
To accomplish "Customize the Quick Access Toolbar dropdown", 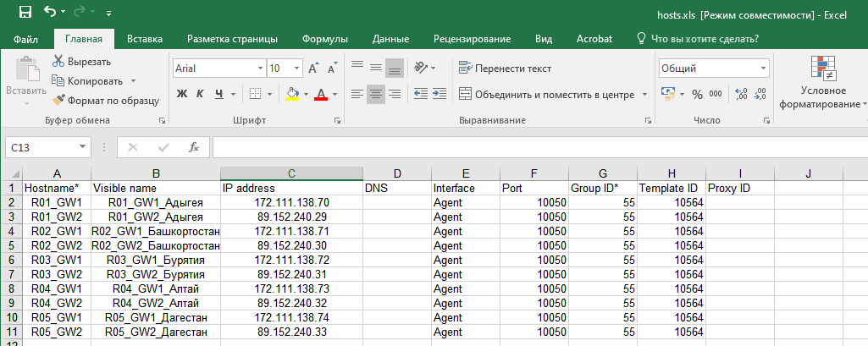I will click(x=108, y=12).
